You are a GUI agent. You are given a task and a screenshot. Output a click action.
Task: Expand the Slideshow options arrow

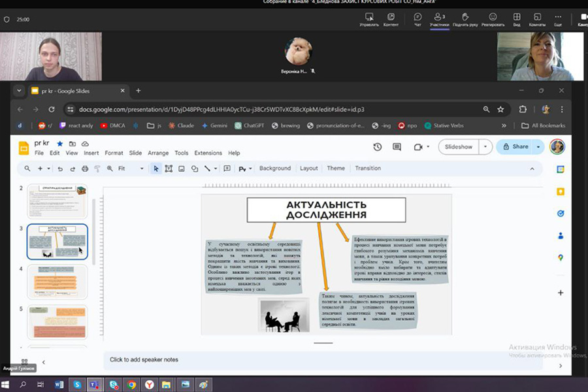[x=485, y=147]
